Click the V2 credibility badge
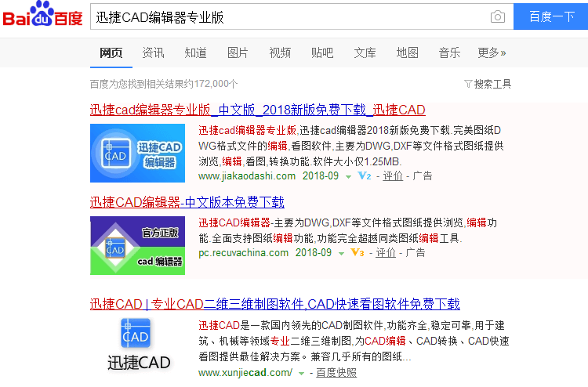Screen dimensions: 588x387 pyautogui.click(x=365, y=175)
